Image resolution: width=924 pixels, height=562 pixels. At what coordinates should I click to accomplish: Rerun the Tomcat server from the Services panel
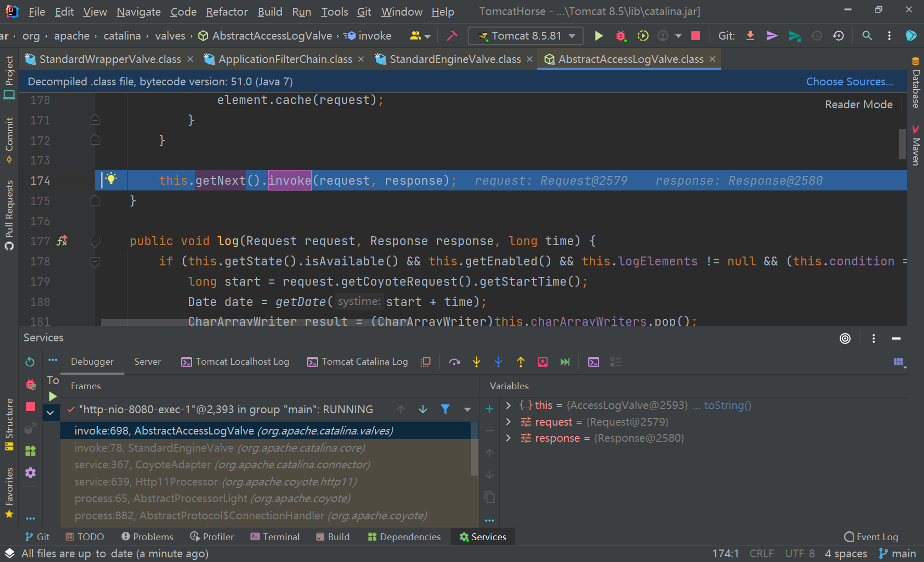30,362
